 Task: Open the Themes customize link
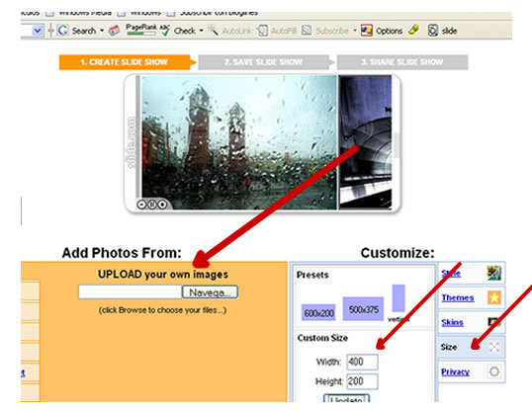point(458,298)
